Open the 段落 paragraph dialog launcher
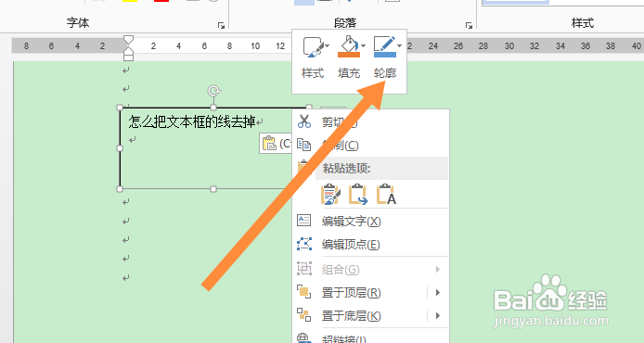This screenshot has width=644, height=343. coord(469,26)
